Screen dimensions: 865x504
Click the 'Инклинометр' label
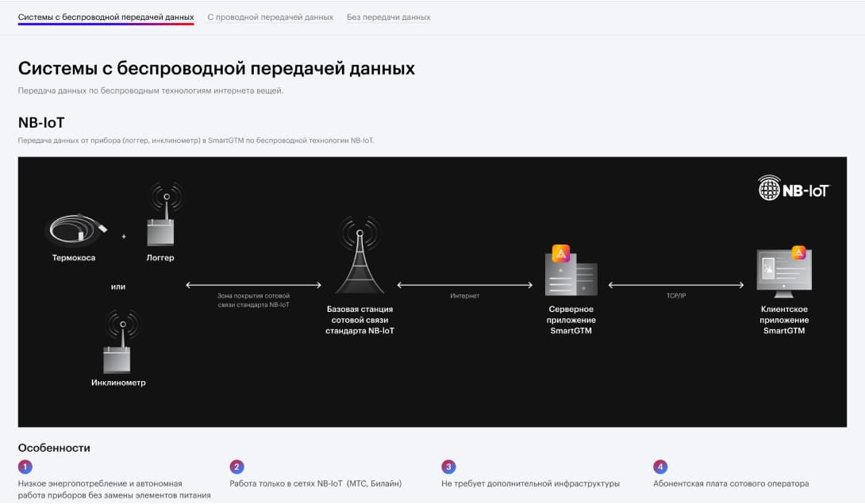(118, 383)
